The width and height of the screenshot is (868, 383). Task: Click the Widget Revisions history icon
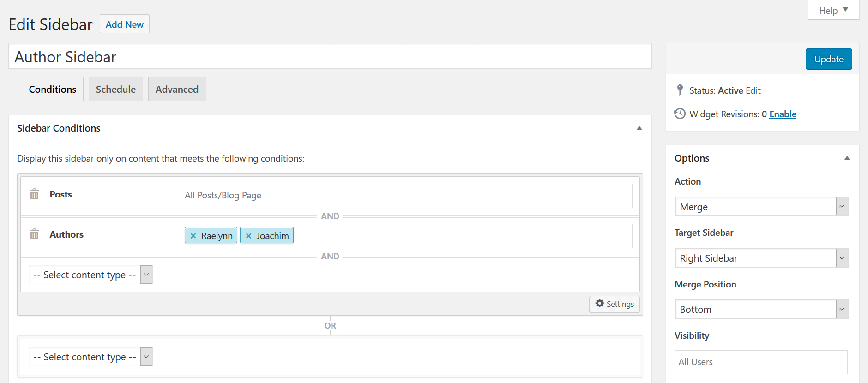680,114
